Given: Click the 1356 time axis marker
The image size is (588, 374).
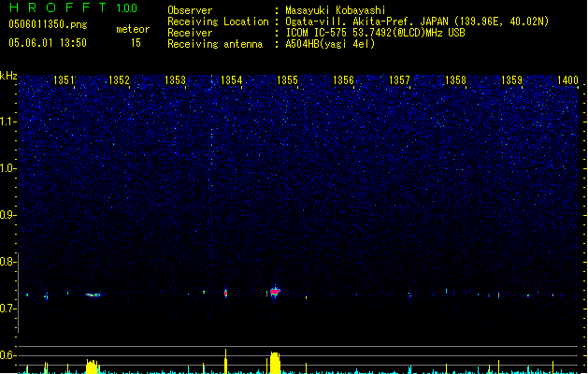Looking at the screenshot, I should (x=343, y=79).
